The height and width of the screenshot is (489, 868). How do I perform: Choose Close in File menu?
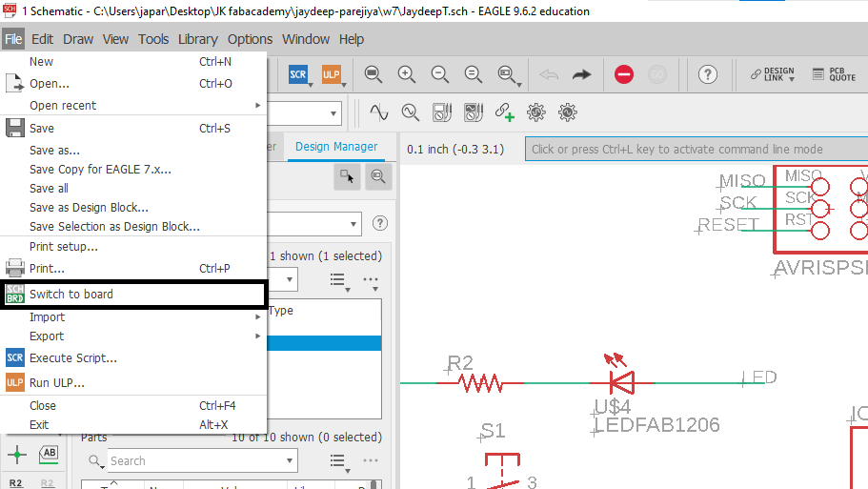point(133,405)
